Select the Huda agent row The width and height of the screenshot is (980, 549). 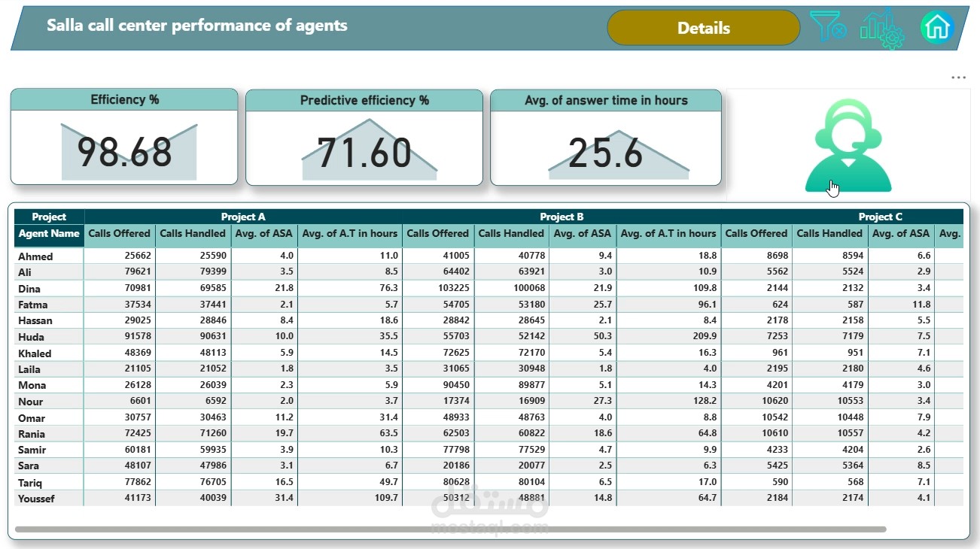(488, 336)
